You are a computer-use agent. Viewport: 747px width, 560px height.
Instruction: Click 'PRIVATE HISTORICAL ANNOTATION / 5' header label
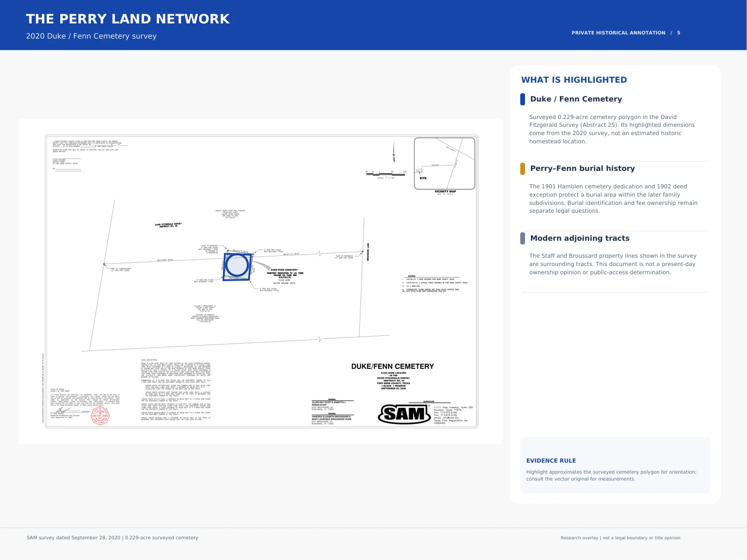point(626,33)
